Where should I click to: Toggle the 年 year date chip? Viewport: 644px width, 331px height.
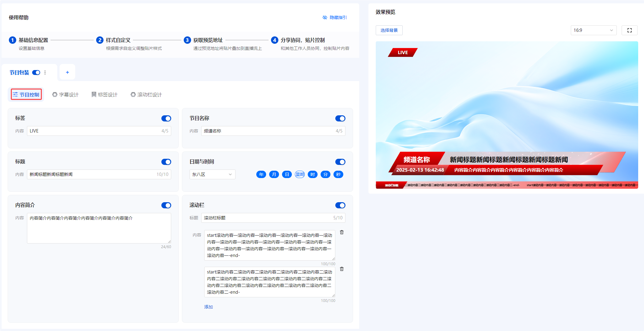click(261, 174)
